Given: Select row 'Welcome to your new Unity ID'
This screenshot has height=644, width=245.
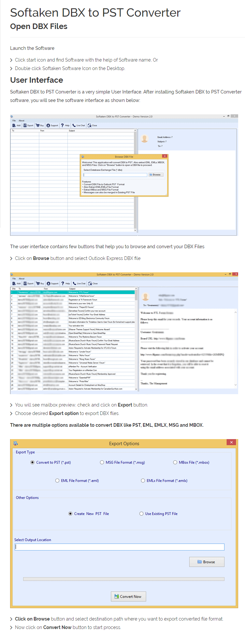Looking at the screenshot, I should 73,303.
